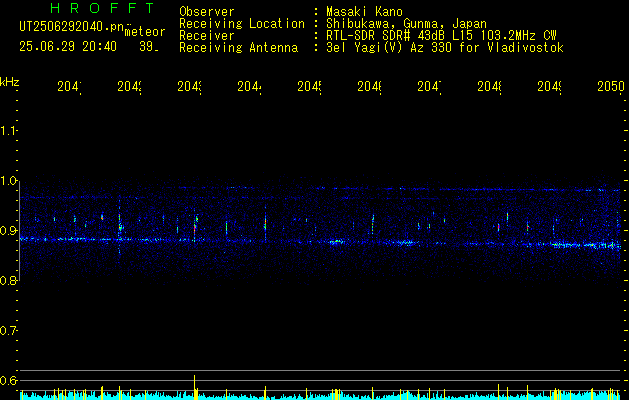
Task: Click the 0.7 kHz frequency axis label
Action: pyautogui.click(x=9, y=331)
